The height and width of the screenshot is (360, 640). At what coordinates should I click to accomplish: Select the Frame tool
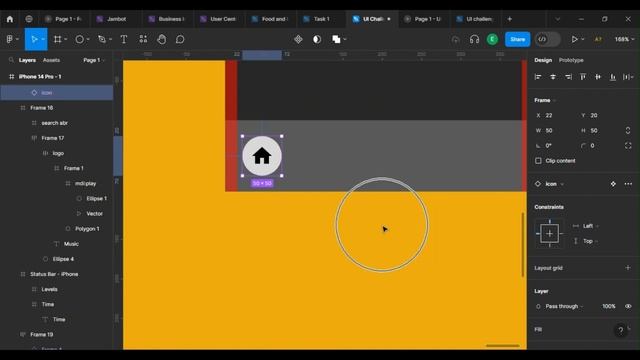click(x=58, y=39)
